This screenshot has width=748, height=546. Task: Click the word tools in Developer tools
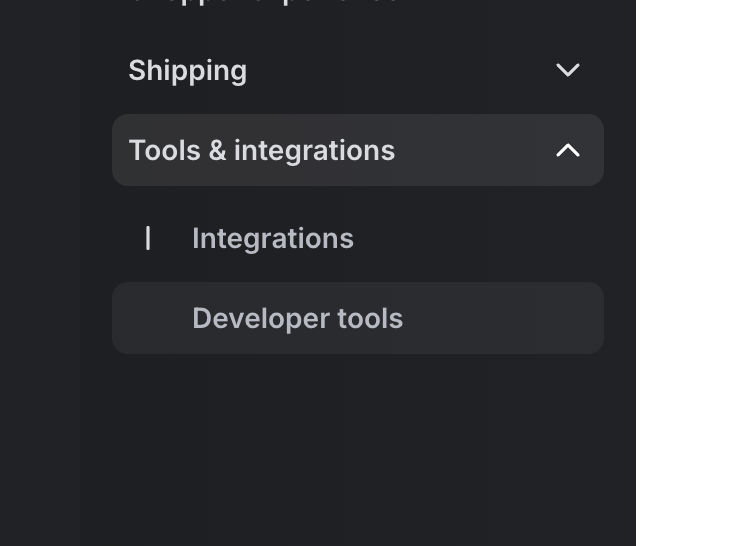pos(370,318)
